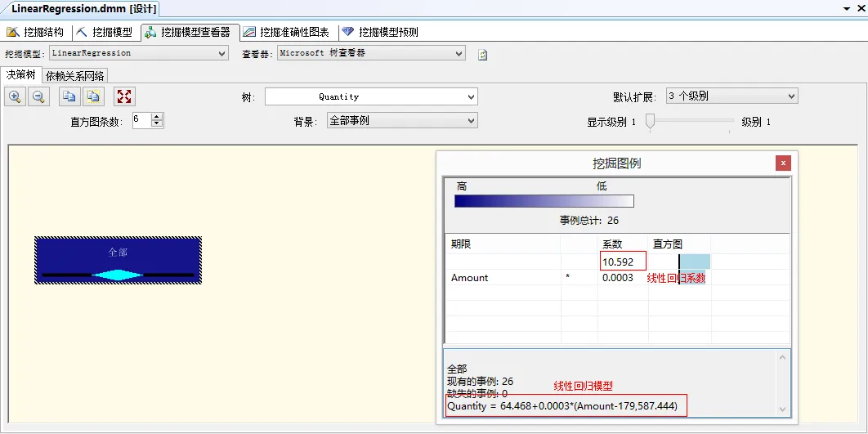Open the 默认扩展 levels dropdown
This screenshot has height=434, width=868.
pyautogui.click(x=791, y=96)
